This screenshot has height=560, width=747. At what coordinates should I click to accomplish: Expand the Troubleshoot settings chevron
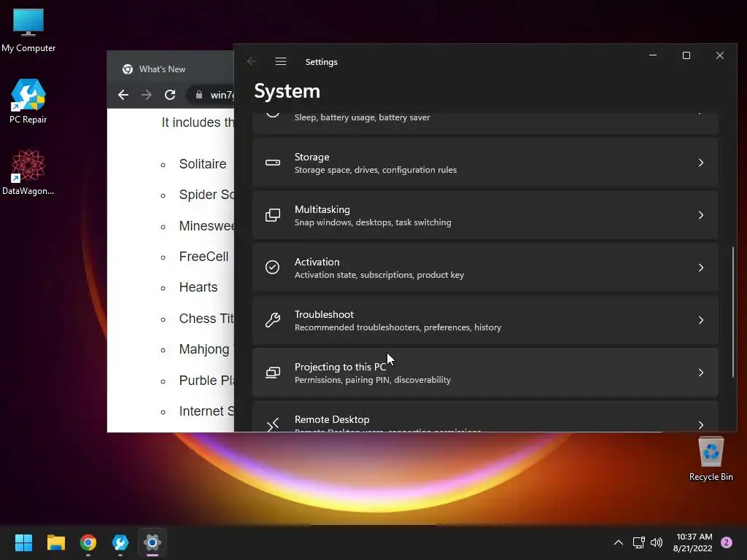pyautogui.click(x=701, y=320)
